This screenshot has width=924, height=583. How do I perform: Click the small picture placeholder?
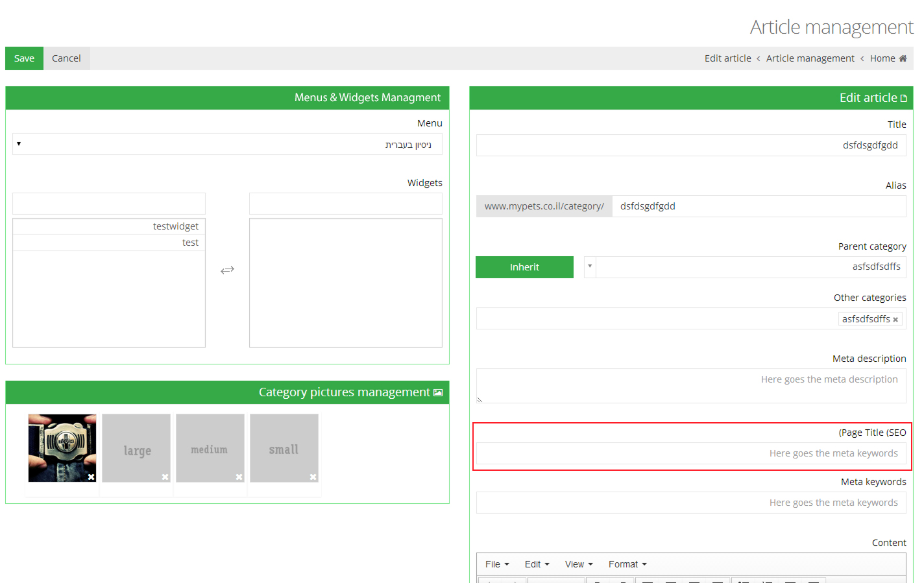[x=284, y=448]
